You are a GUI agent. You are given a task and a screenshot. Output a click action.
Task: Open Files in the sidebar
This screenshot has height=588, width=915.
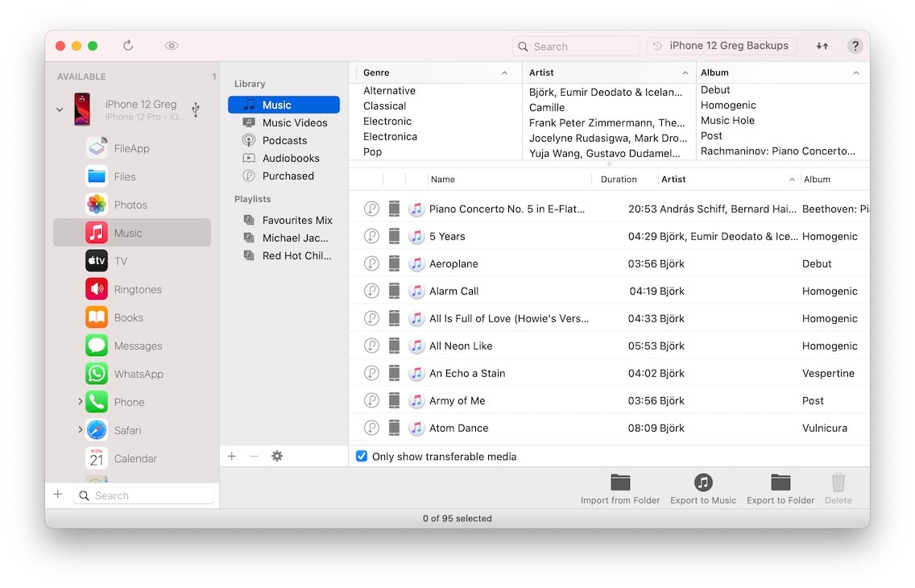pyautogui.click(x=132, y=176)
